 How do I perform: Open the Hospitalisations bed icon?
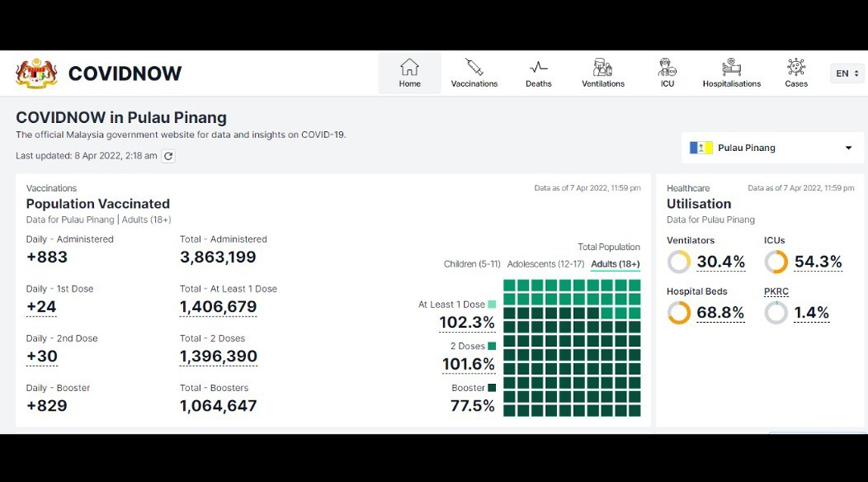pyautogui.click(x=732, y=67)
